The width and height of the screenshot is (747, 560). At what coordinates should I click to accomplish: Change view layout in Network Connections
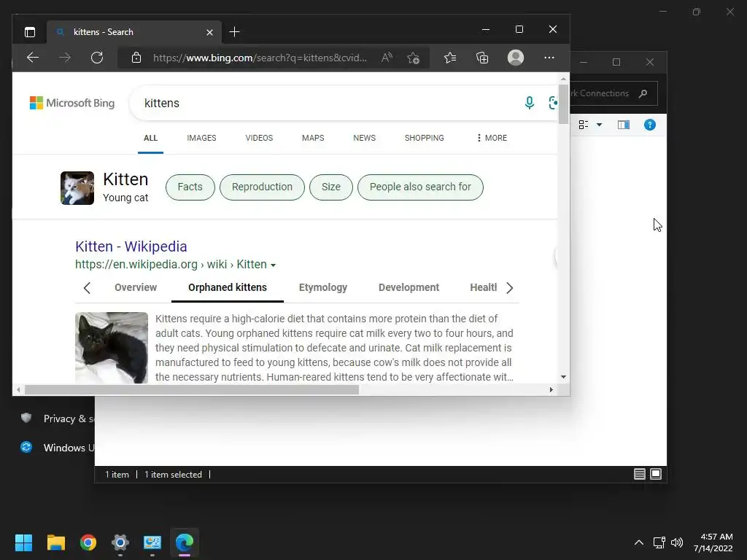point(584,125)
